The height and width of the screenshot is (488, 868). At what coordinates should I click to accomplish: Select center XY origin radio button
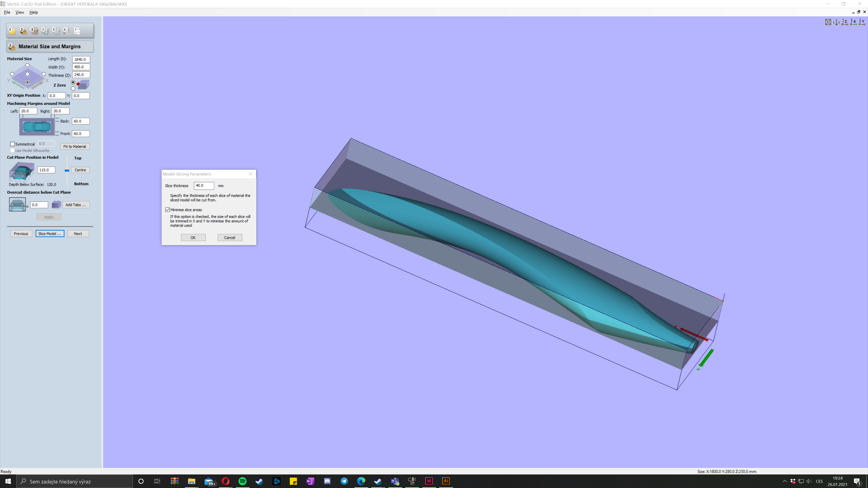(x=28, y=74)
